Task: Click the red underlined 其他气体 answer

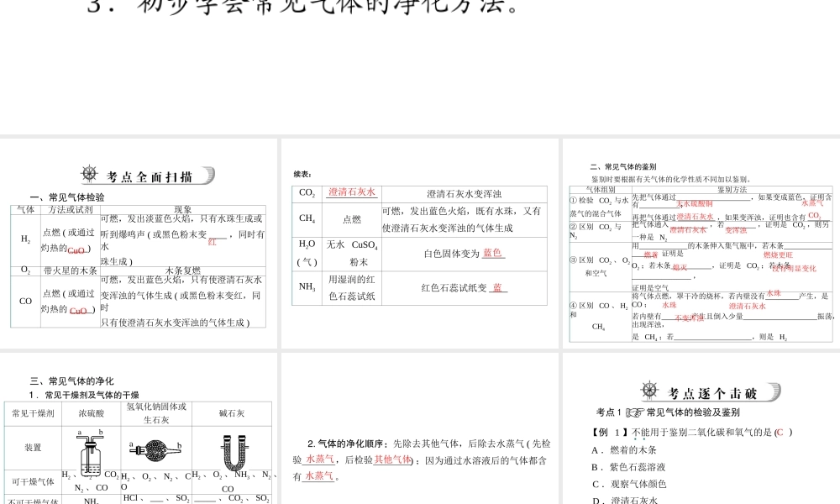Action: tap(392, 459)
